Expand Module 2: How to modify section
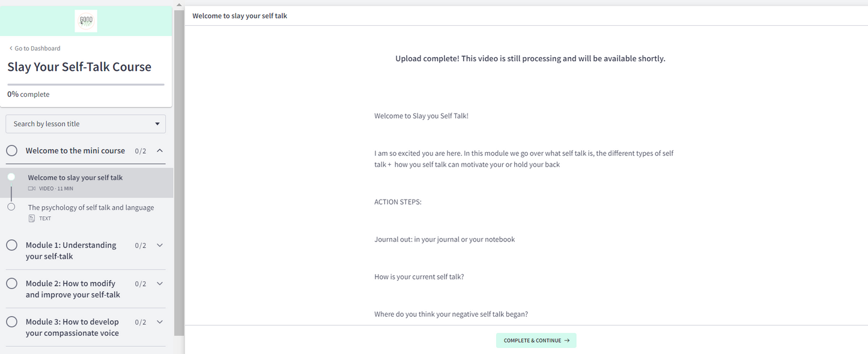 click(160, 284)
